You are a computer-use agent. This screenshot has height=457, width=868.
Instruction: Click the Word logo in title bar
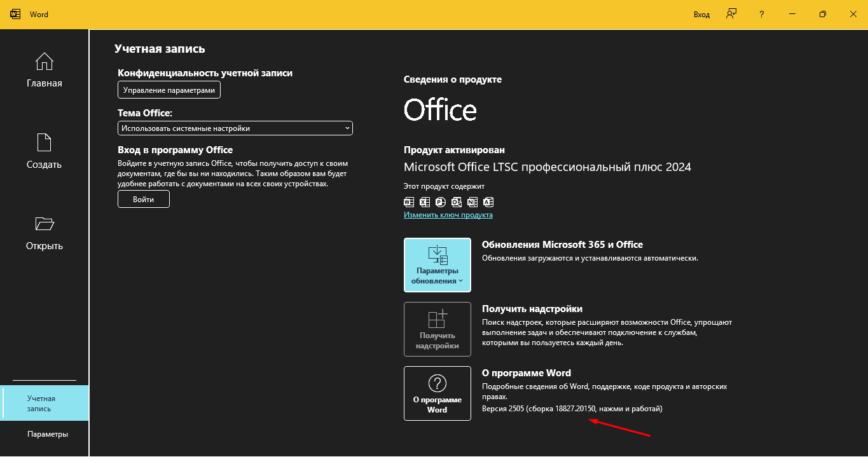17,14
